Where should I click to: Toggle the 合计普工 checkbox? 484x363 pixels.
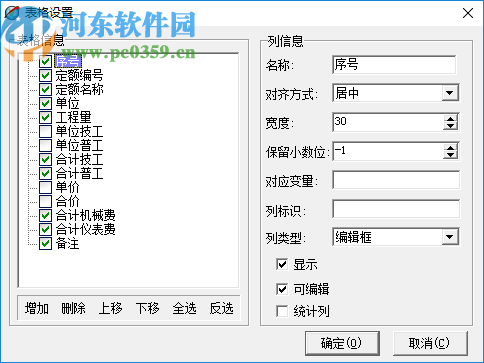coord(46,173)
